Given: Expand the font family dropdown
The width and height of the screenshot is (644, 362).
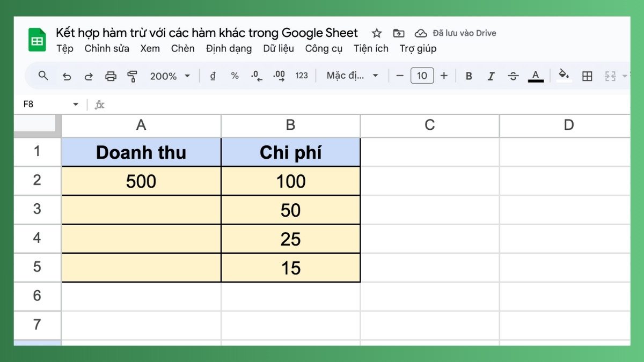Looking at the screenshot, I should click(x=352, y=76).
